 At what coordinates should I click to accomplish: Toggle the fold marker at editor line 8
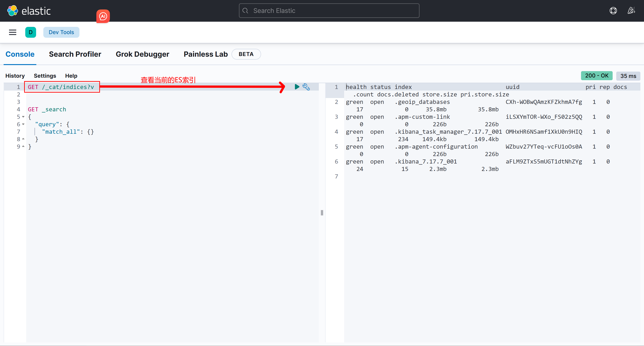23,139
